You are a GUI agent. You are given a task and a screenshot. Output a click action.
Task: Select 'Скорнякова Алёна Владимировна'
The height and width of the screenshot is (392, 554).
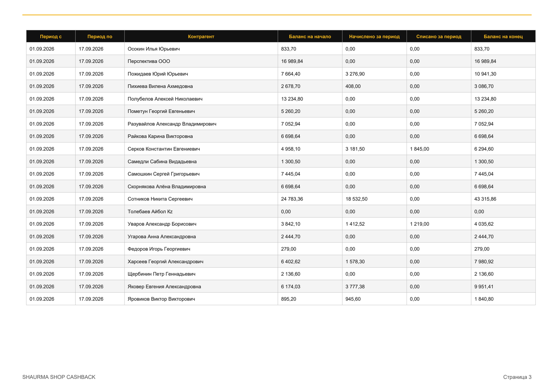pyautogui.click(x=167, y=186)
